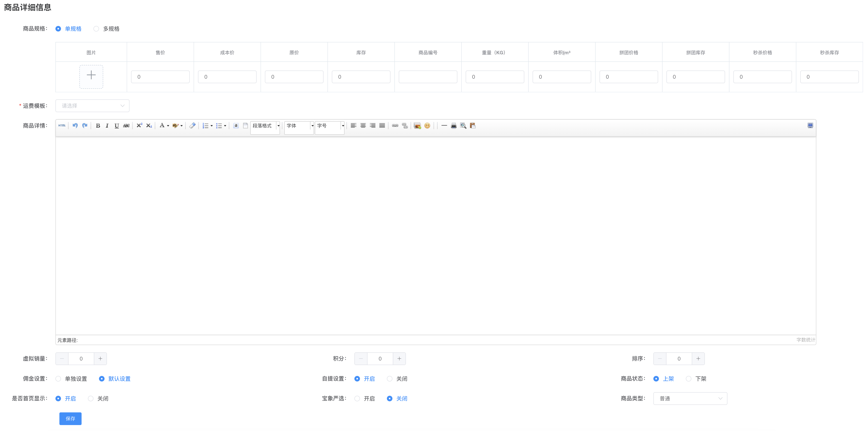Click the 保存 button
868x431 pixels.
point(70,419)
